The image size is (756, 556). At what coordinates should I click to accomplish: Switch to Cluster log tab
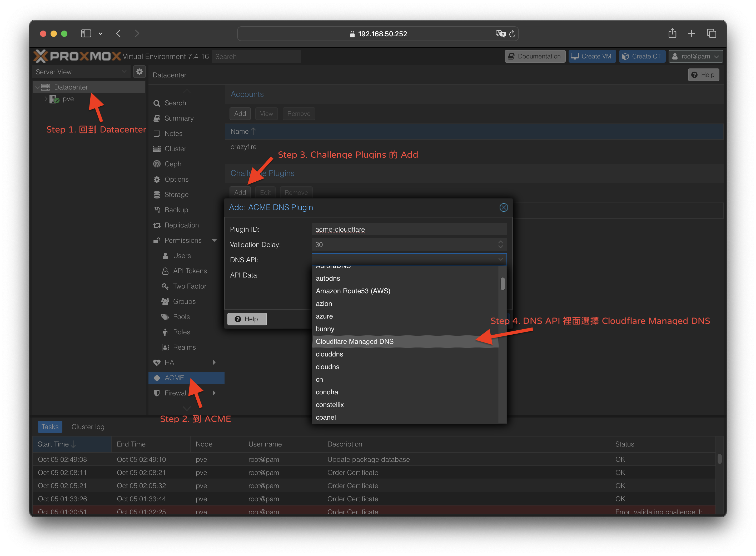click(x=88, y=427)
